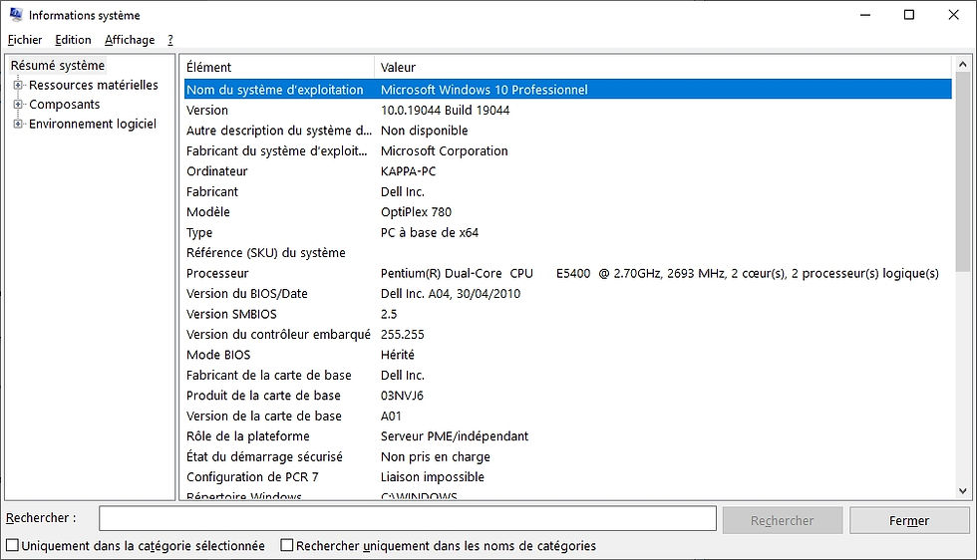This screenshot has height=560, width=977.
Task: Click the 255.255 value
Action: click(x=402, y=335)
